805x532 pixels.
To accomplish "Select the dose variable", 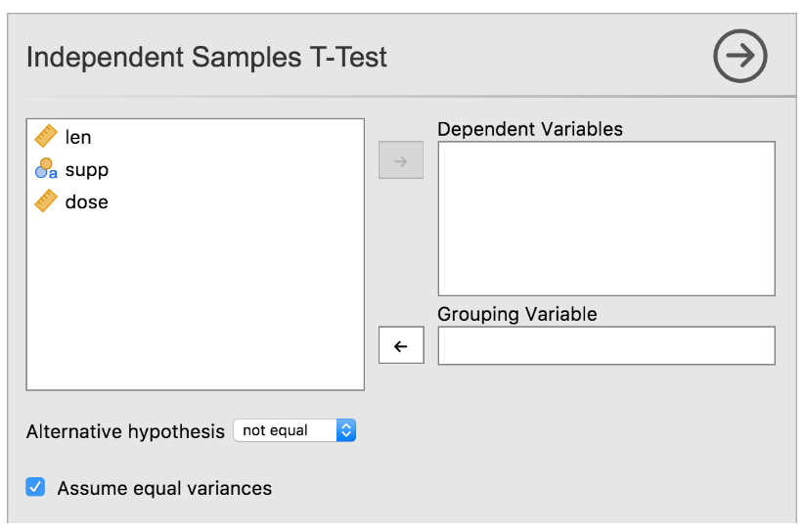I will (195, 201).
